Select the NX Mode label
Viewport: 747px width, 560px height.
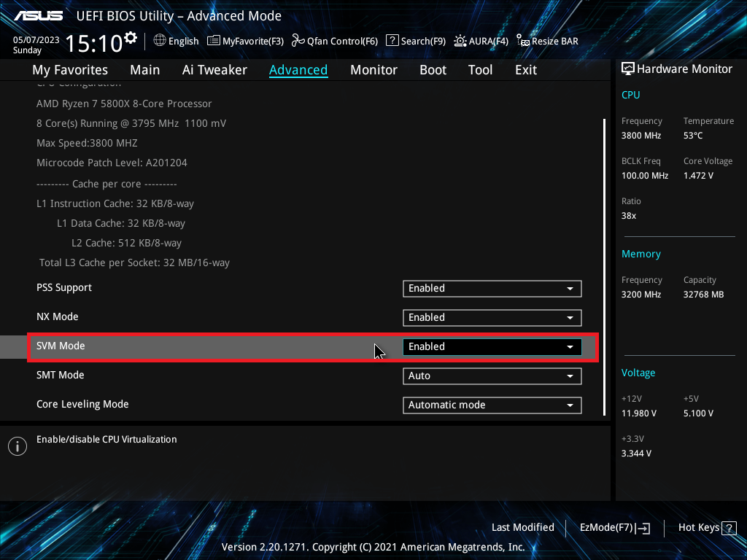click(57, 317)
